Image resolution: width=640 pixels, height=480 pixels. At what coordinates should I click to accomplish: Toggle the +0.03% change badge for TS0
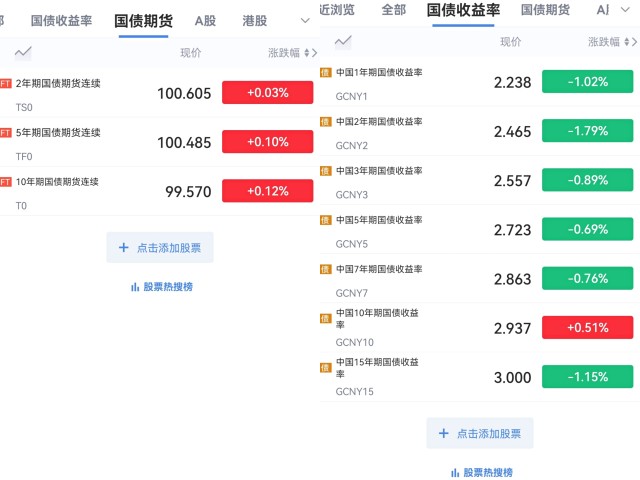click(x=261, y=92)
